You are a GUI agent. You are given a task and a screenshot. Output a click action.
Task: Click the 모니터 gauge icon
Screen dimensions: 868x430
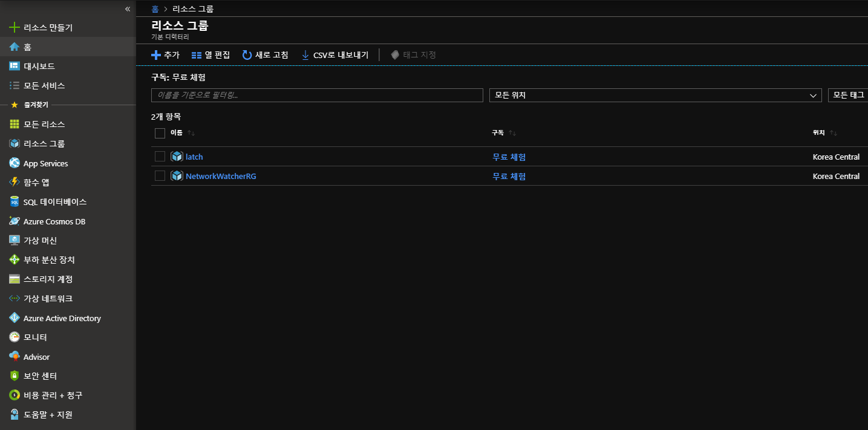pos(15,337)
